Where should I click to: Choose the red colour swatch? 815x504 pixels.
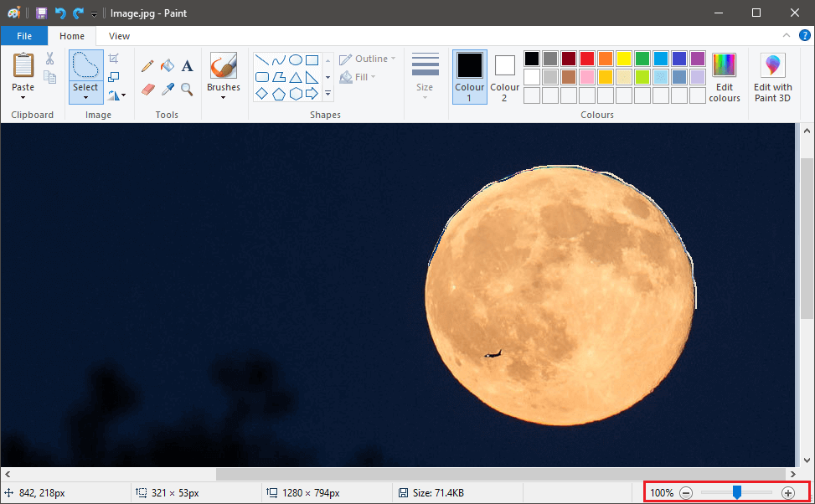click(x=586, y=59)
